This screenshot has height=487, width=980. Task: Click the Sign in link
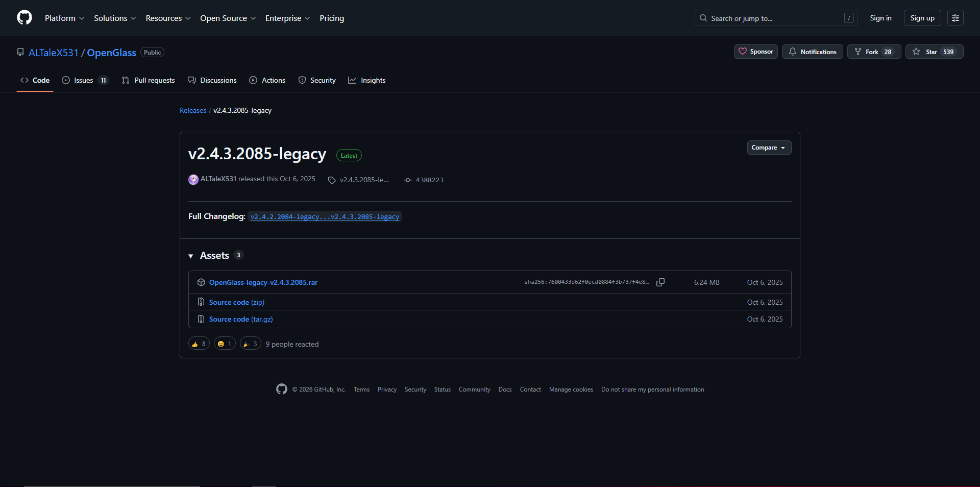point(880,18)
